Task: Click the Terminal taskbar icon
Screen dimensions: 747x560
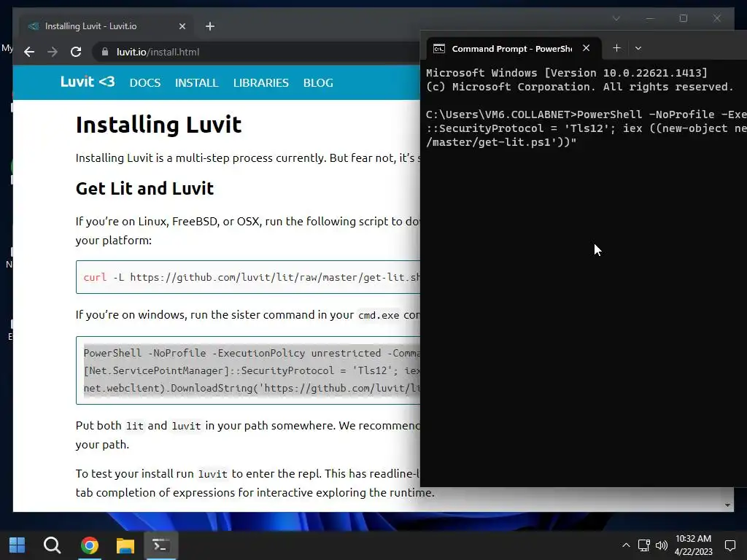Action: coord(160,545)
